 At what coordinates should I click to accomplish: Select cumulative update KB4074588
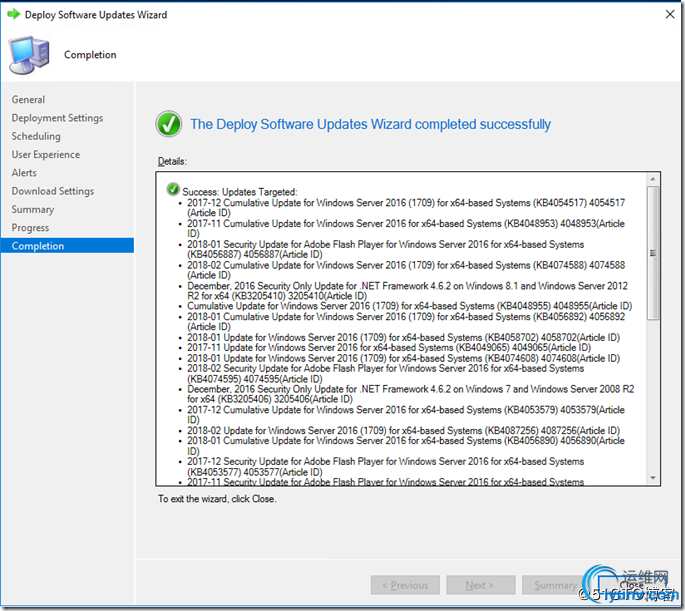(x=406, y=270)
